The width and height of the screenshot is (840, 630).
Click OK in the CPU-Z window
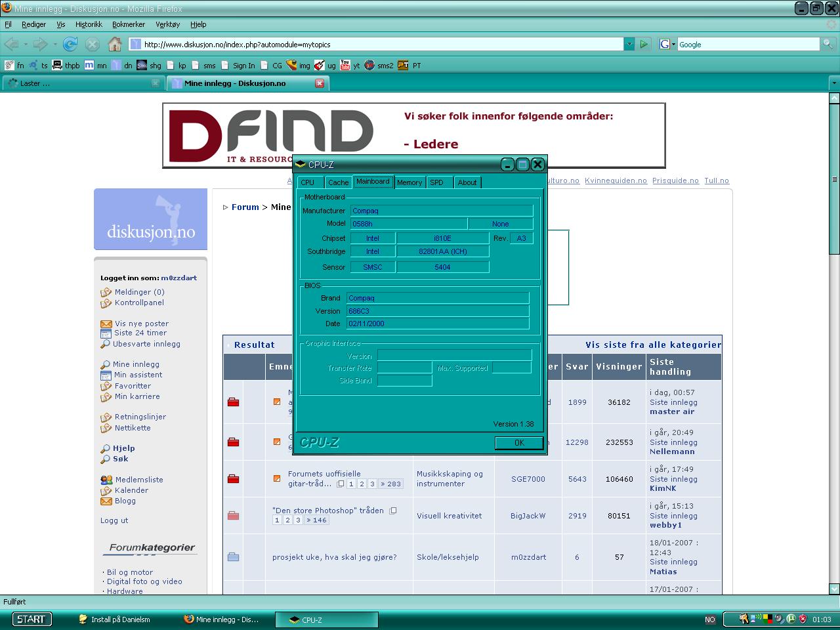519,443
